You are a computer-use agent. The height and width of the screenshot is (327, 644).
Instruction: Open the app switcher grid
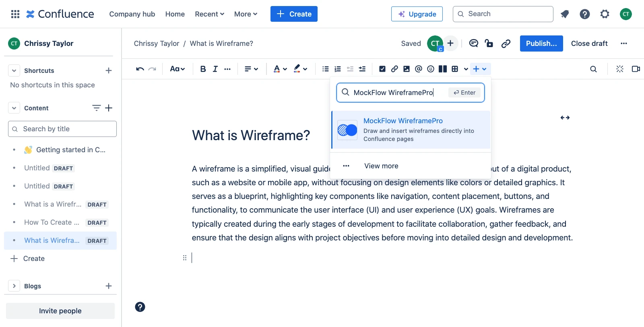click(15, 14)
